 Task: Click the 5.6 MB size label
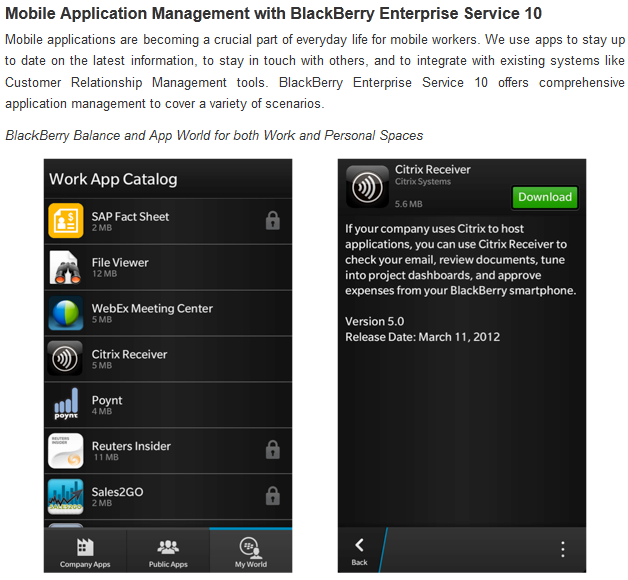tap(409, 204)
